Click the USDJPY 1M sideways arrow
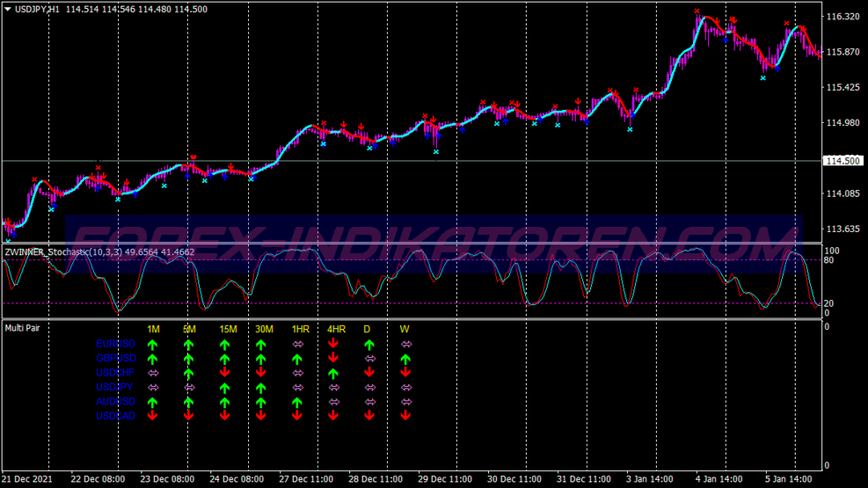Screen dimensions: 868x488 tap(153, 387)
